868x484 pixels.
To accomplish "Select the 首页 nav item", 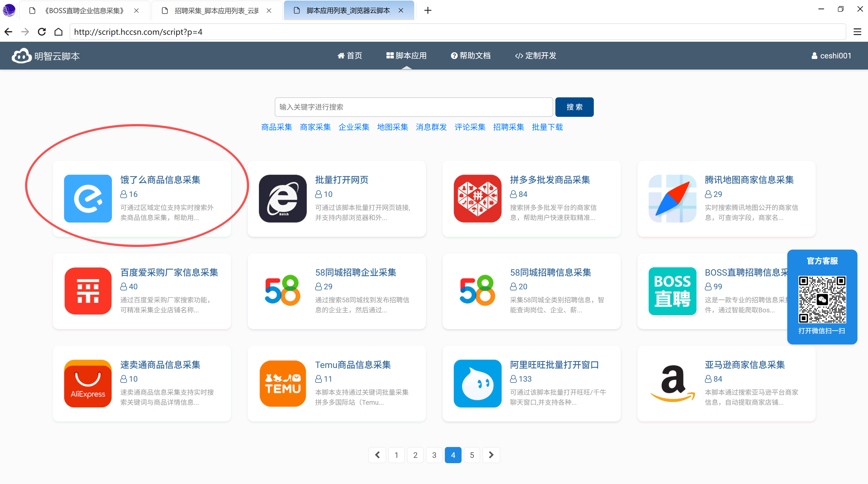I will pyautogui.click(x=350, y=56).
